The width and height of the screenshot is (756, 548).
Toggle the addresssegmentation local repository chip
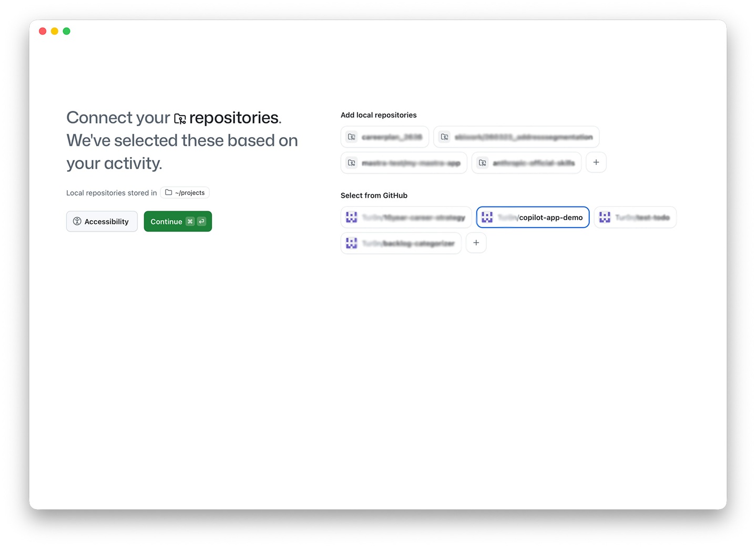[x=516, y=137]
